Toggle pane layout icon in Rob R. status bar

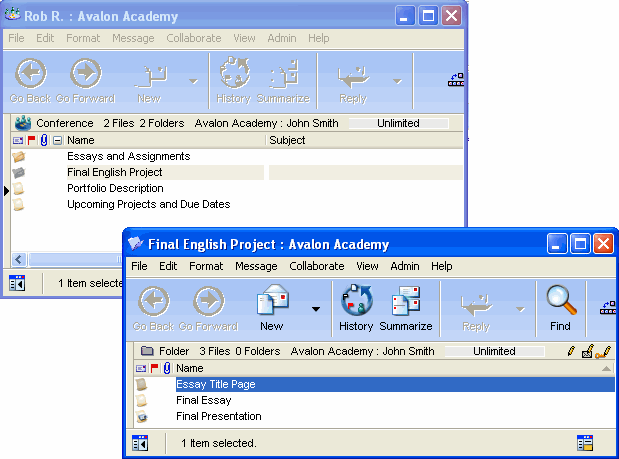point(17,283)
